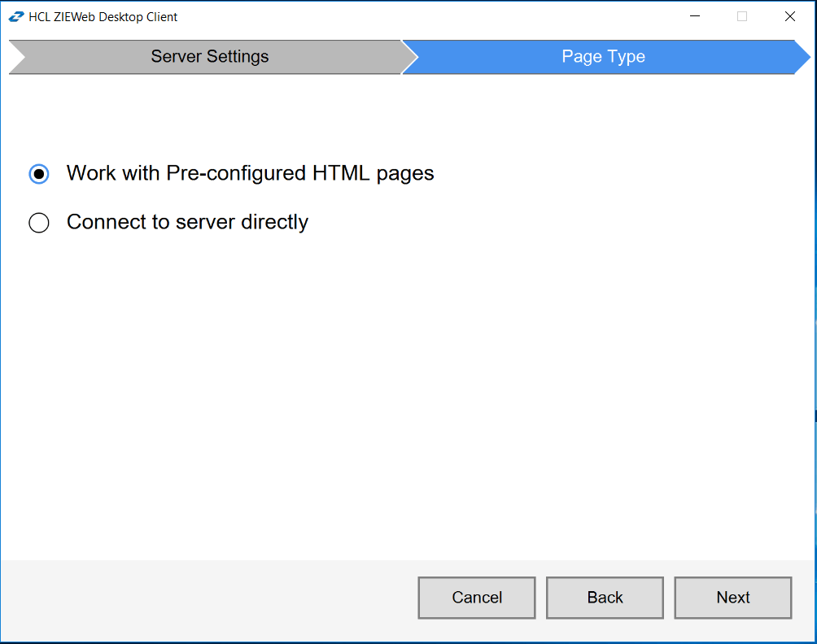Choose Work with Pre-configured HTML pages
This screenshot has width=817, height=644.
coord(38,173)
